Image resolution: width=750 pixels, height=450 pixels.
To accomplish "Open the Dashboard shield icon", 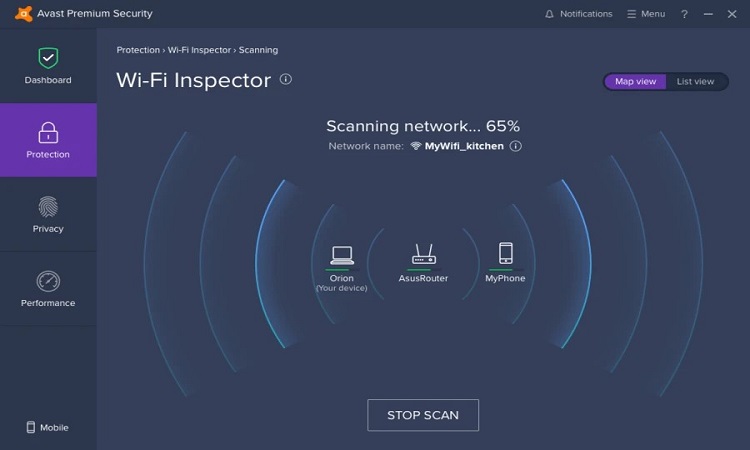I will pyautogui.click(x=48, y=58).
